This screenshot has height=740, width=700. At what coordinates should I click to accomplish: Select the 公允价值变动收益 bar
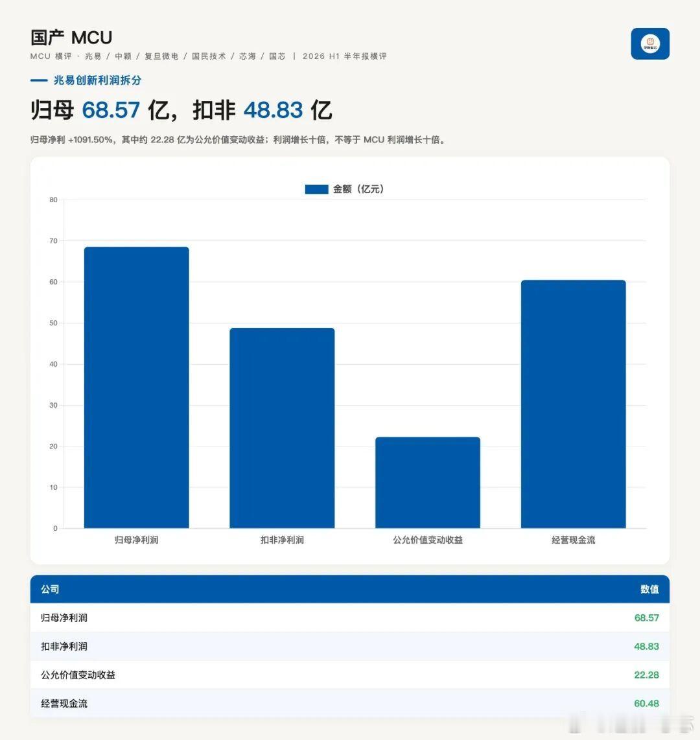point(428,482)
